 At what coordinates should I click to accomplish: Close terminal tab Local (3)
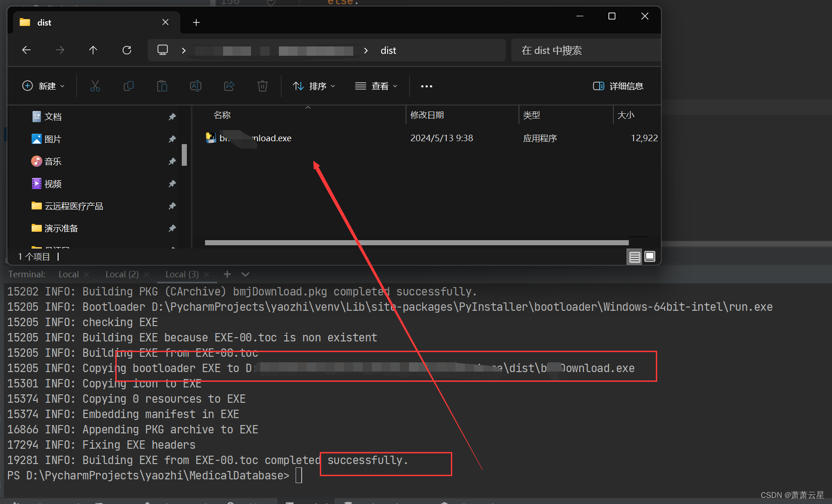coord(207,275)
